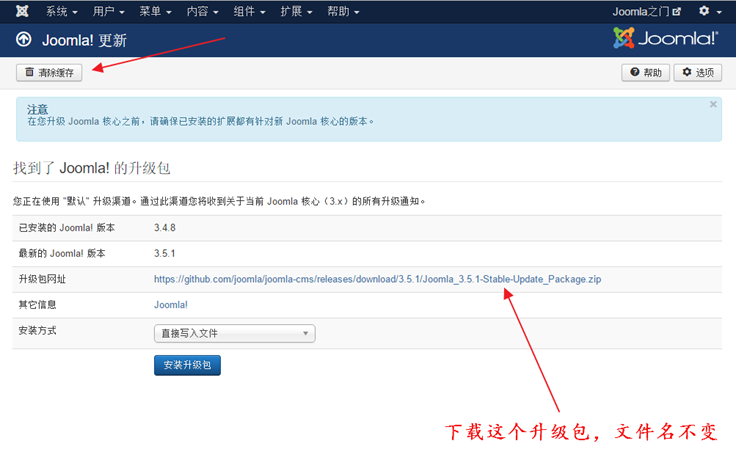736x471 pixels.
Task: Click the question mark 帮助 help button
Action: click(645, 73)
